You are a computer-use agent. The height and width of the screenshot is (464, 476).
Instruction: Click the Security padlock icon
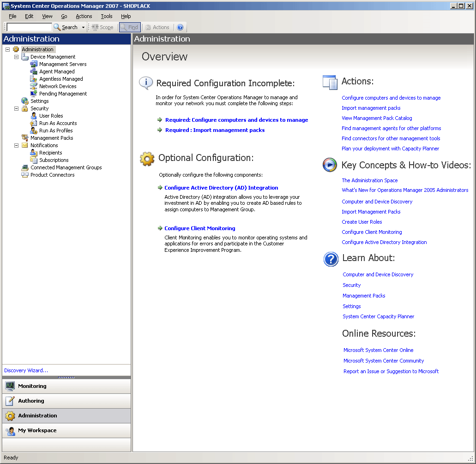(24, 108)
